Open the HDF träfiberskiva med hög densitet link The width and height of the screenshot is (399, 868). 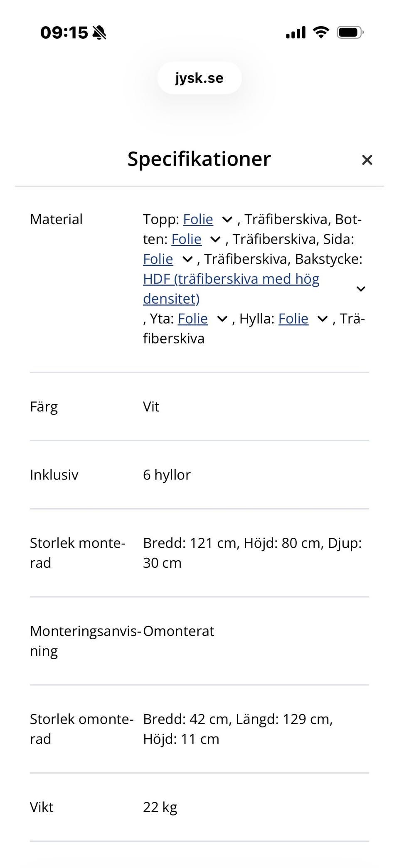coord(232,279)
